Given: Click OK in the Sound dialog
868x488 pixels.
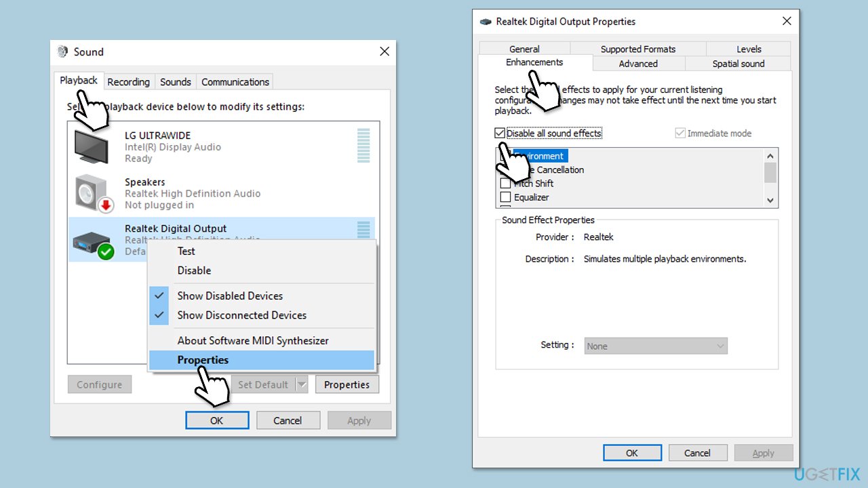Looking at the screenshot, I should coord(217,420).
